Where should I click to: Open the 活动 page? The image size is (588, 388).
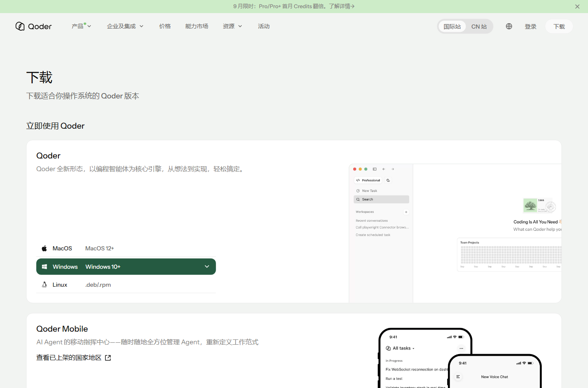(264, 26)
